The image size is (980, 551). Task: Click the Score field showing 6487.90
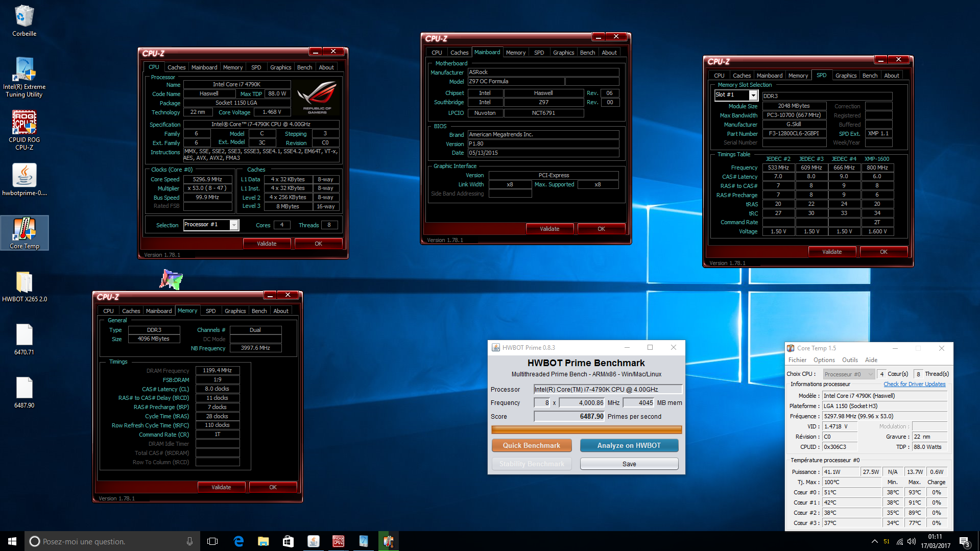(569, 416)
